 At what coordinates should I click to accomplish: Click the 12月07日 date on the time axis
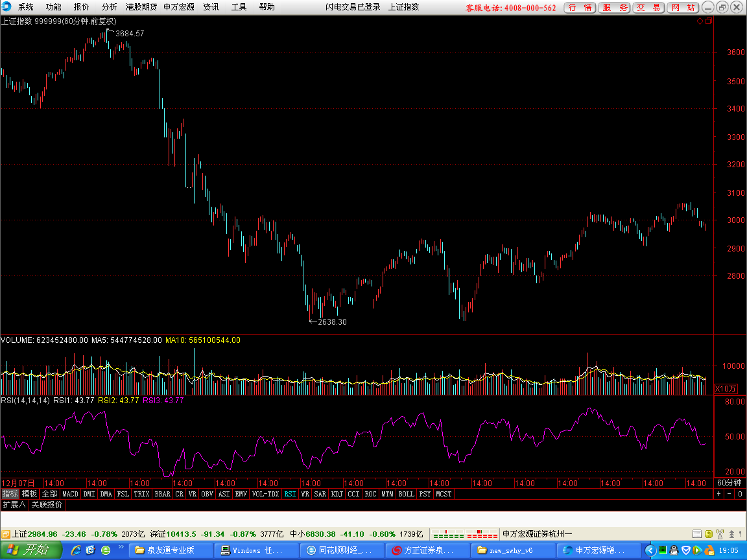18,483
